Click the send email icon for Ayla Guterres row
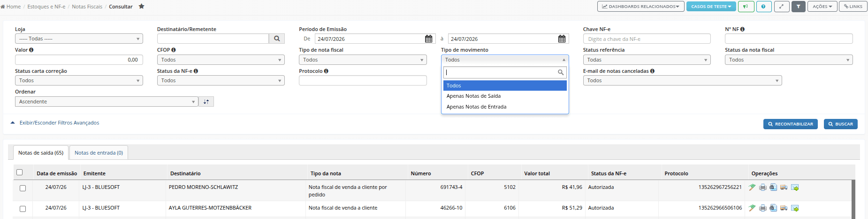This screenshot has width=868, height=219. [x=795, y=208]
